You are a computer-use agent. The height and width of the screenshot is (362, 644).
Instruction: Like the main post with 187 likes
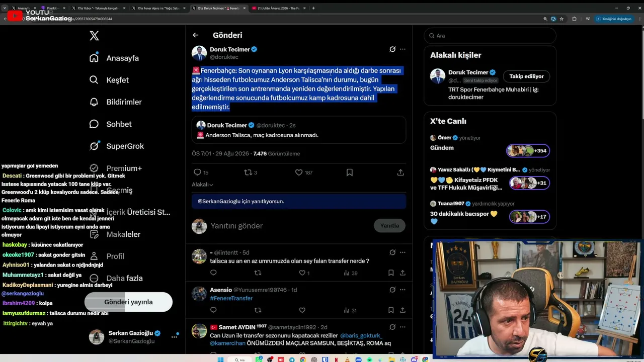tap(299, 172)
